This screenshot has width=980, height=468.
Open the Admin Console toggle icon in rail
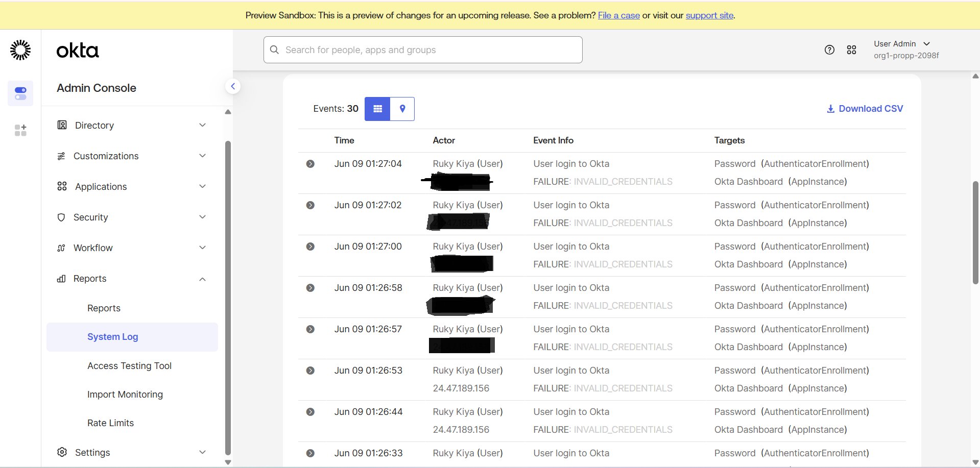point(20,93)
